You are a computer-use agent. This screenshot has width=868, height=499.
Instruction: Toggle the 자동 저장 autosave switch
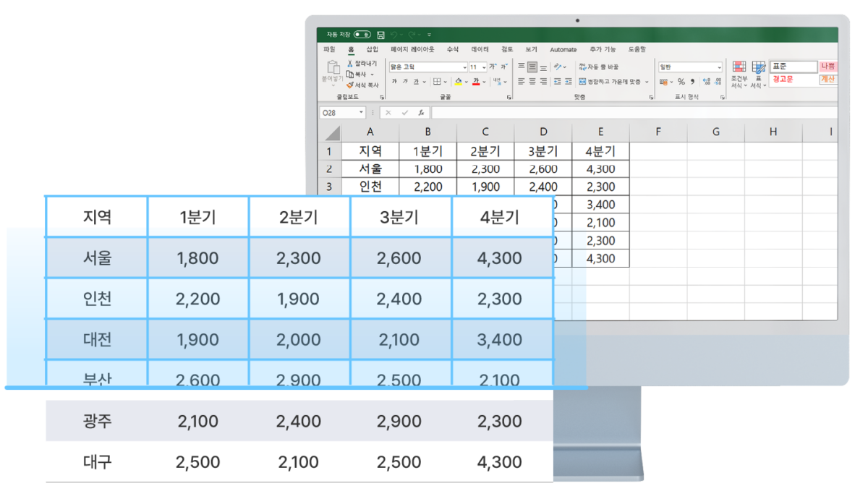click(362, 35)
